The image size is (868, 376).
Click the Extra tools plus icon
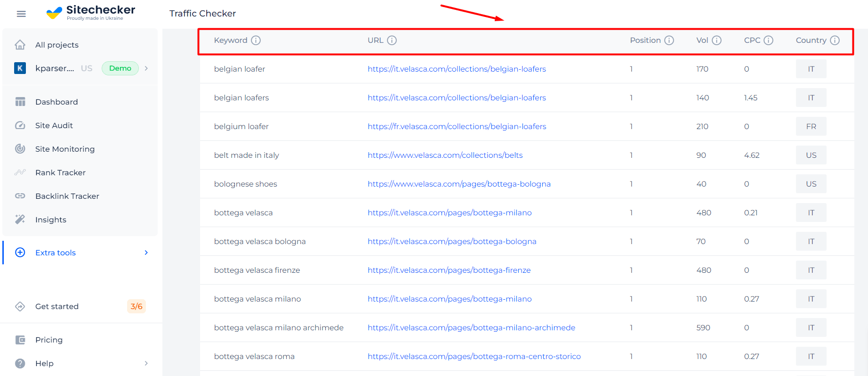point(20,253)
